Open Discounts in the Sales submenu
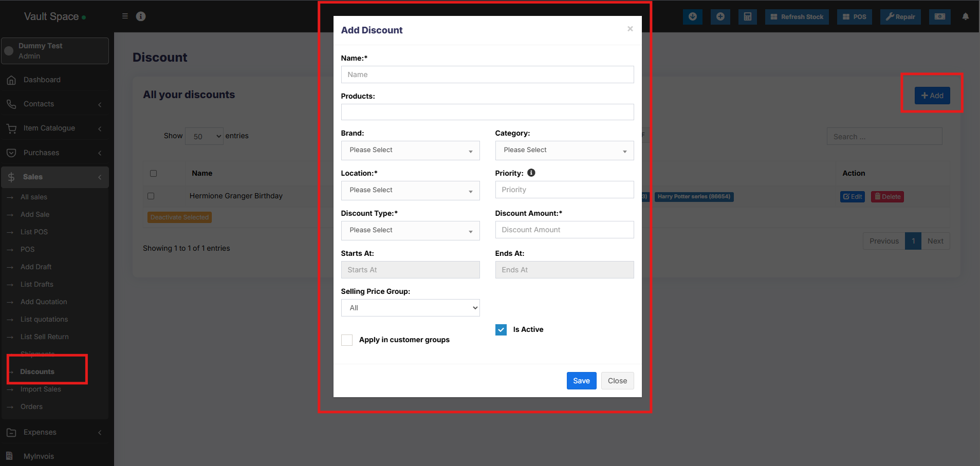The width and height of the screenshot is (980, 466). pyautogui.click(x=37, y=371)
